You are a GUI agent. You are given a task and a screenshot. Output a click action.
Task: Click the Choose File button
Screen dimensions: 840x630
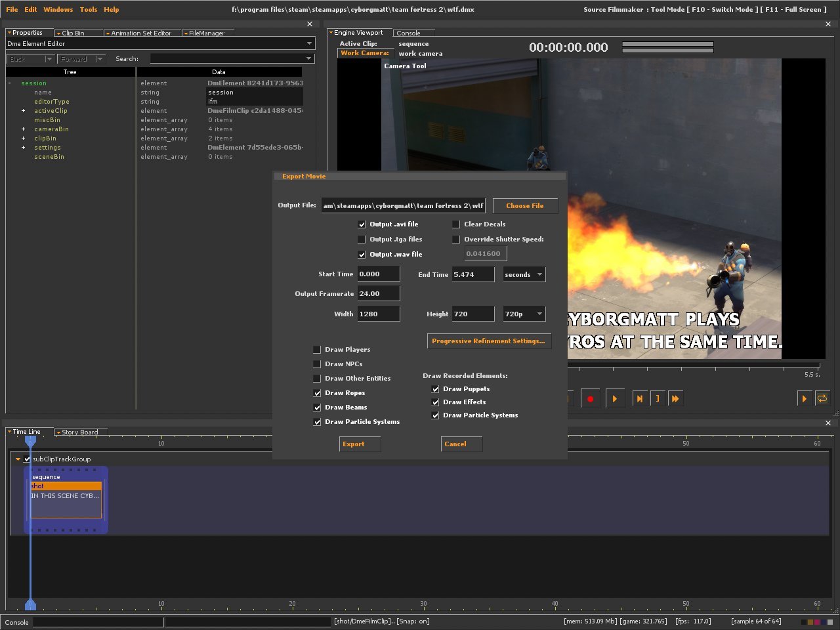coord(524,206)
